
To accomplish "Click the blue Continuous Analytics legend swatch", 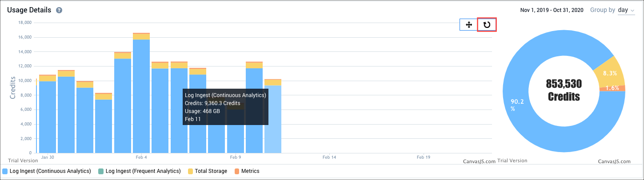I will pyautogui.click(x=5, y=171).
